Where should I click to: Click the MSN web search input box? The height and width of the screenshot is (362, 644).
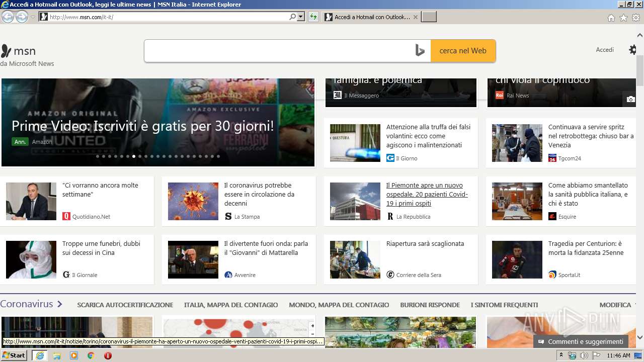[x=278, y=51]
